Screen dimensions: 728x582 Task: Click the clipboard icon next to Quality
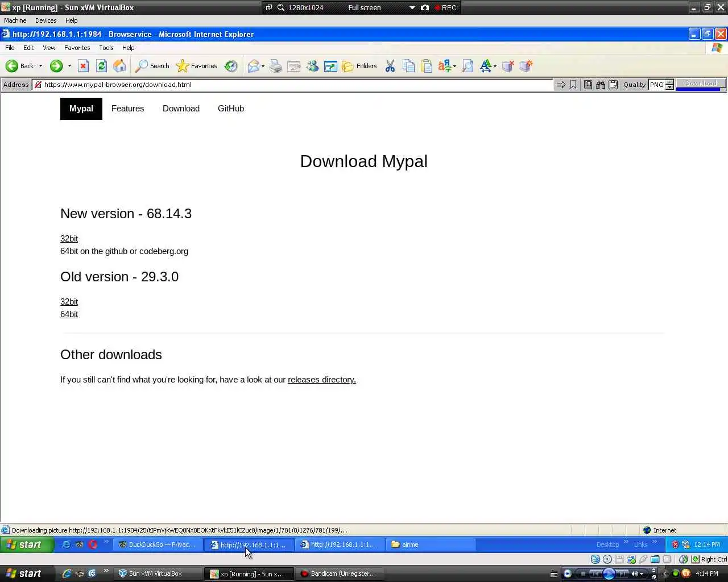[613, 85]
